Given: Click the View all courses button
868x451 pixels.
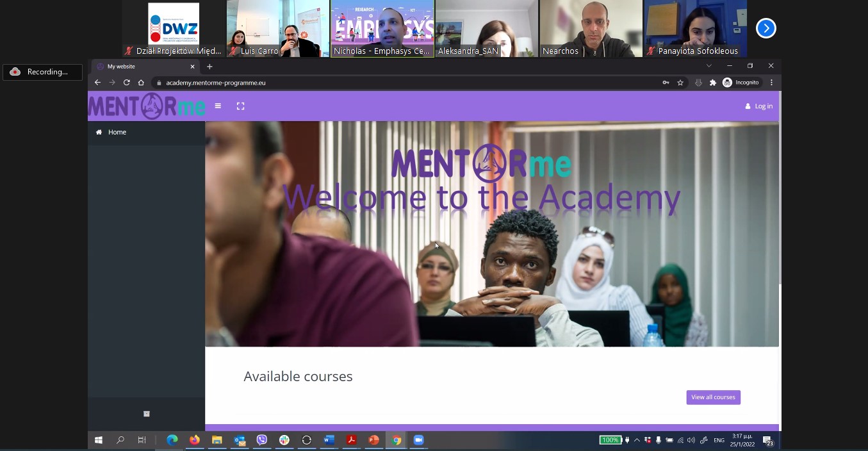Looking at the screenshot, I should click(x=714, y=397).
